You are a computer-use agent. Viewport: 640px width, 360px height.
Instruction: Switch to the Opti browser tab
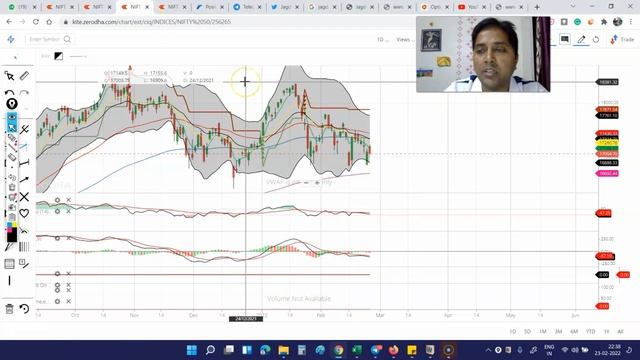[x=435, y=7]
